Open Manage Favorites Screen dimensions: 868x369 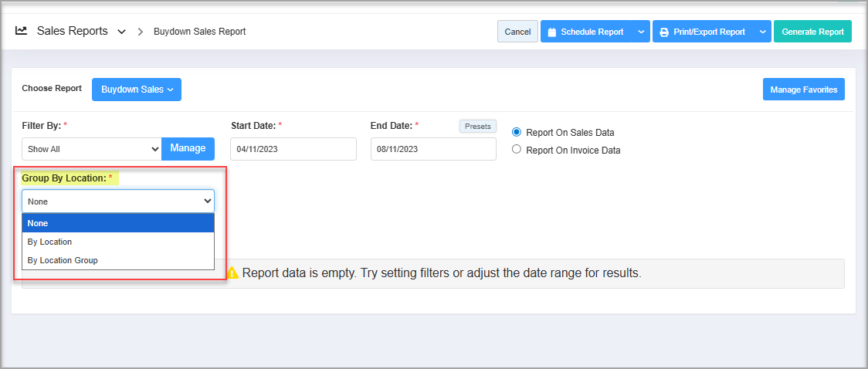click(x=803, y=90)
